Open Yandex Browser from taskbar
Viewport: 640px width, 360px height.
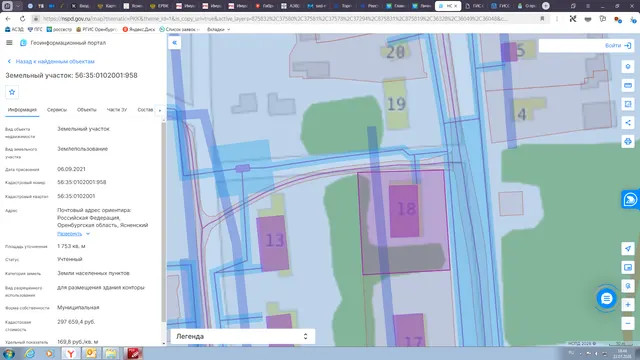tap(71, 353)
